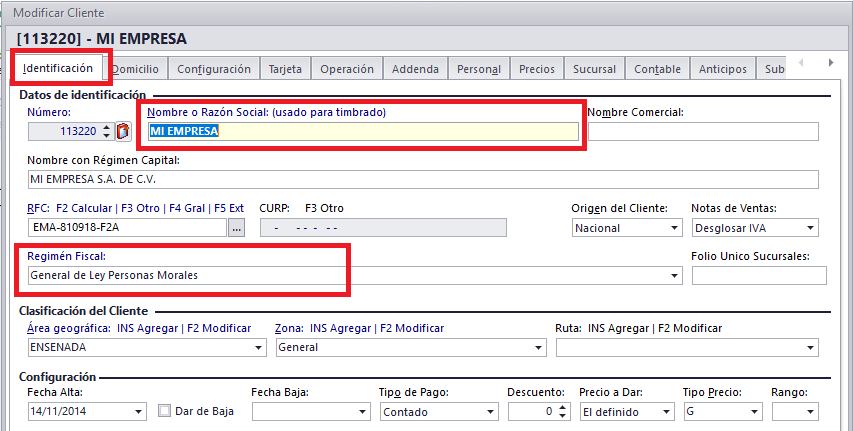The width and height of the screenshot is (853, 431).
Task: Go to the Contable tab
Action: point(657,69)
